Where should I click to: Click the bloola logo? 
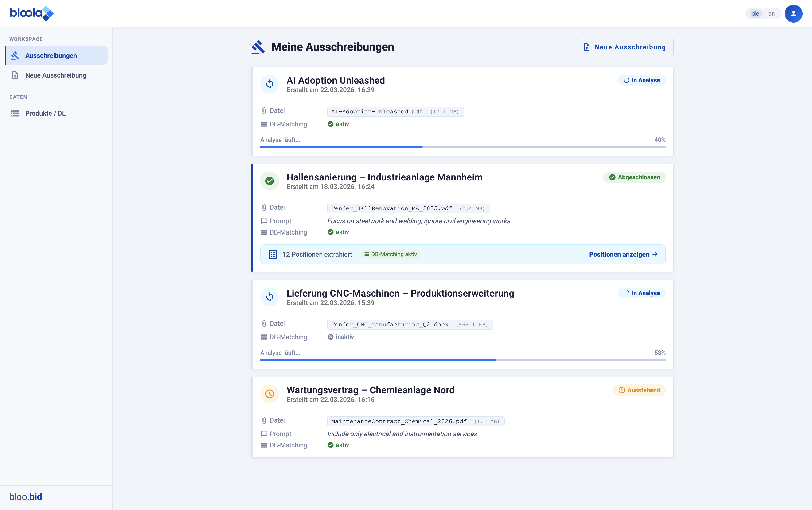(x=31, y=13)
